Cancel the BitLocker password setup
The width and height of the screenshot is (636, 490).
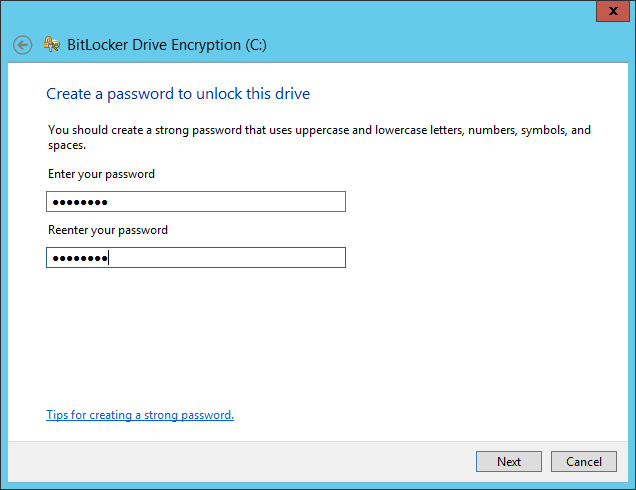pos(584,462)
